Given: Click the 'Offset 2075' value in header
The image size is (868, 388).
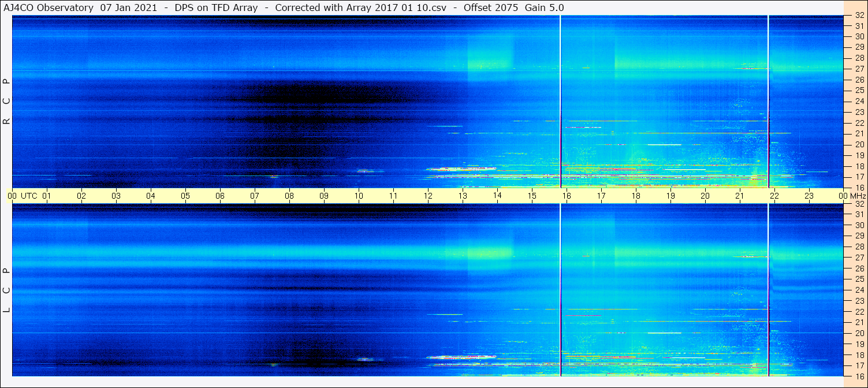Looking at the screenshot, I should pos(491,8).
